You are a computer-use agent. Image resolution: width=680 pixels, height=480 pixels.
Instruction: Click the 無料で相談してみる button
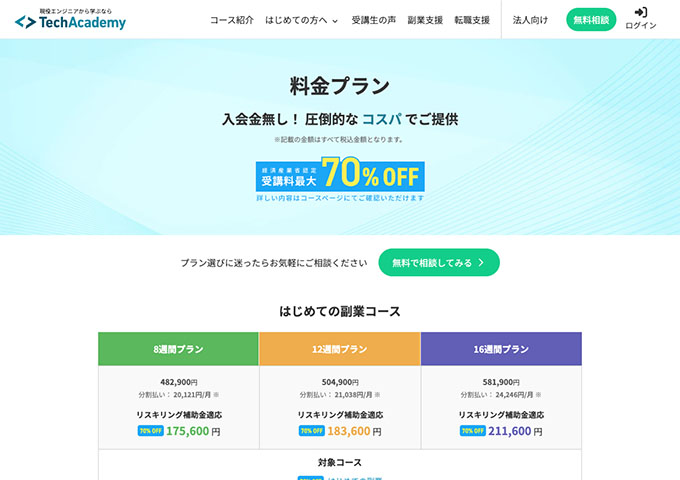click(x=439, y=263)
